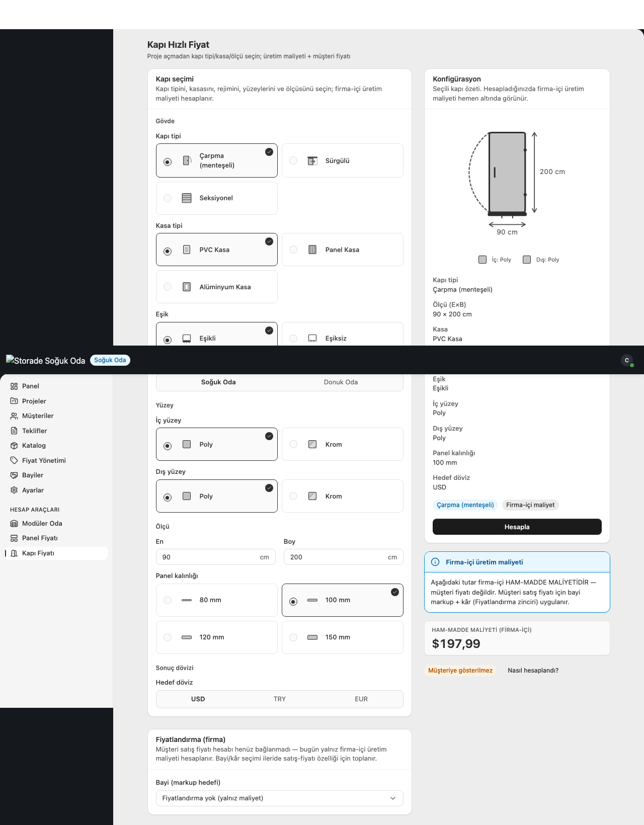The width and height of the screenshot is (644, 825).
Task: Click the Sürgülü sliding door icon
Action: (312, 160)
